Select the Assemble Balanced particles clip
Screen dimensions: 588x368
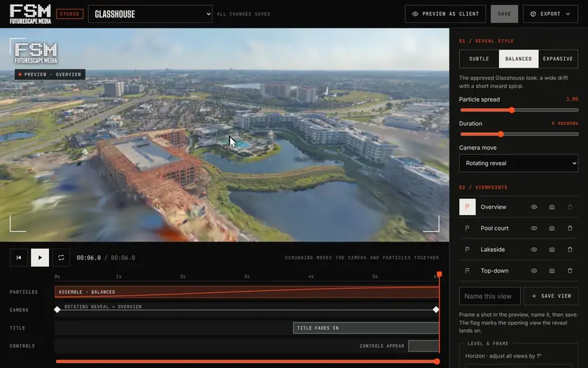click(x=246, y=292)
